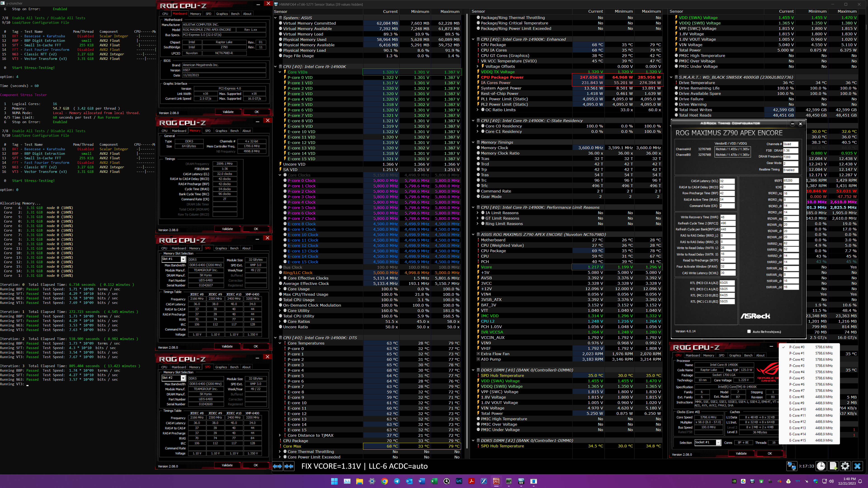Open Graphics tab in CPU-Z Memory window
The image size is (868, 488).
(x=221, y=131)
